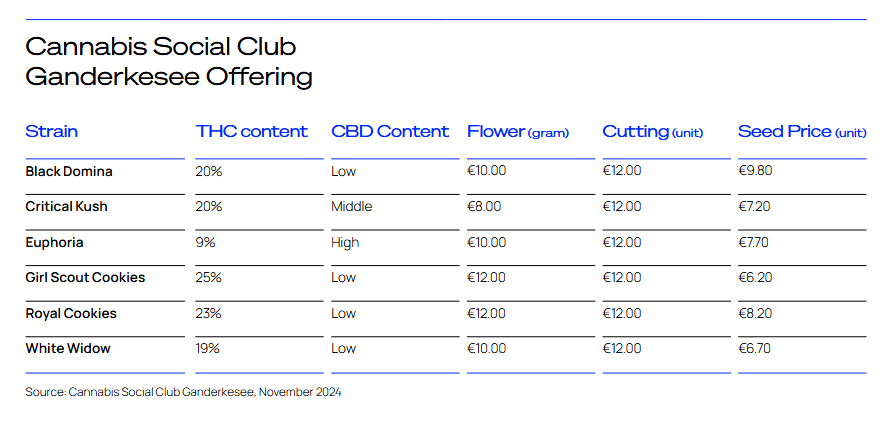Click the Cannabis Social Club Ganderkesee title
The width and height of the screenshot is (889, 428).
[x=169, y=62]
